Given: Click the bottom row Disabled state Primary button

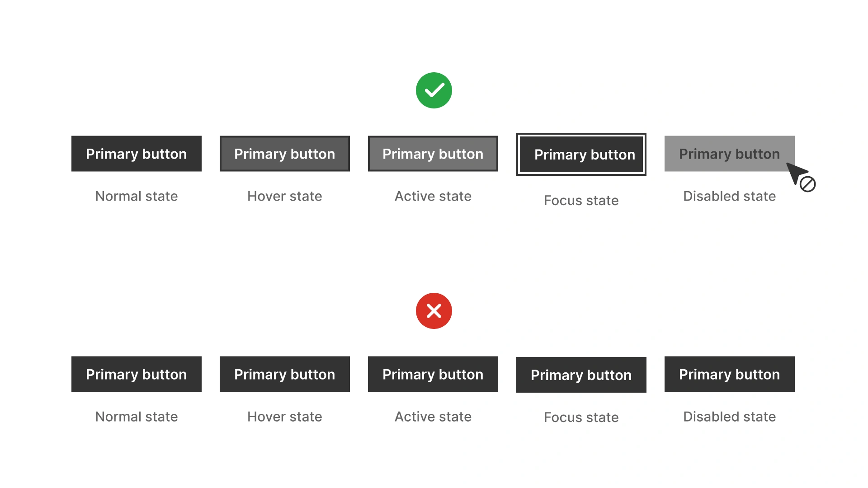Looking at the screenshot, I should [x=729, y=374].
